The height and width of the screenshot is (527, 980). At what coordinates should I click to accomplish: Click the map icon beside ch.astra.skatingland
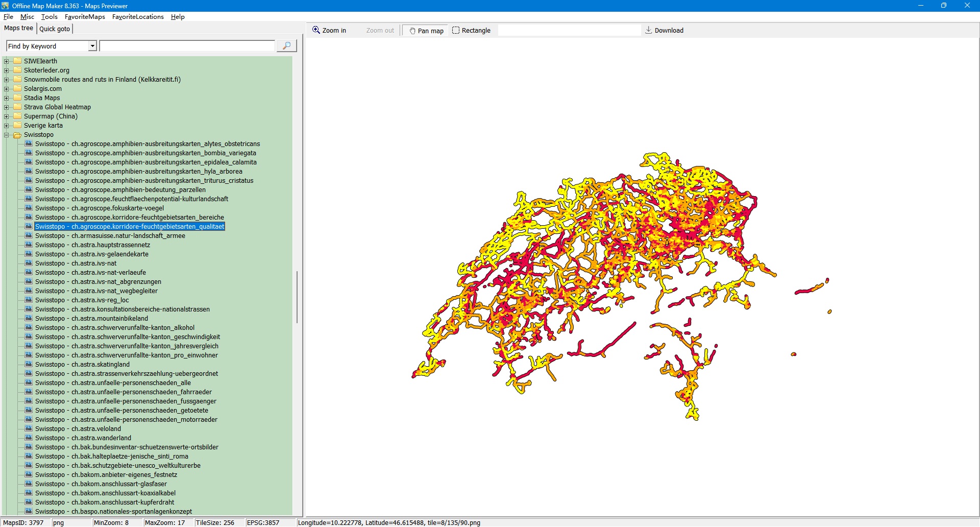pyautogui.click(x=29, y=365)
